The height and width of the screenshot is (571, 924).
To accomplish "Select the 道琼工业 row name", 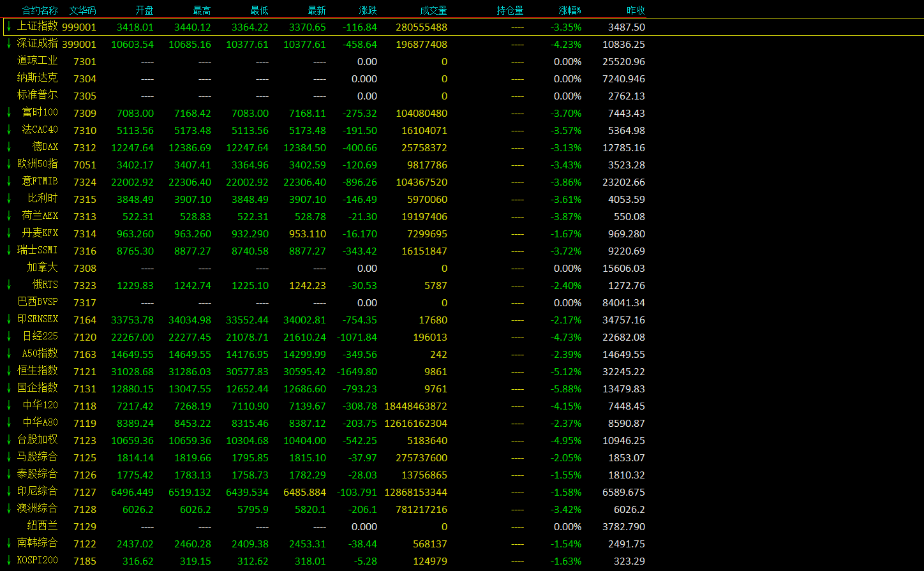I will (x=37, y=61).
